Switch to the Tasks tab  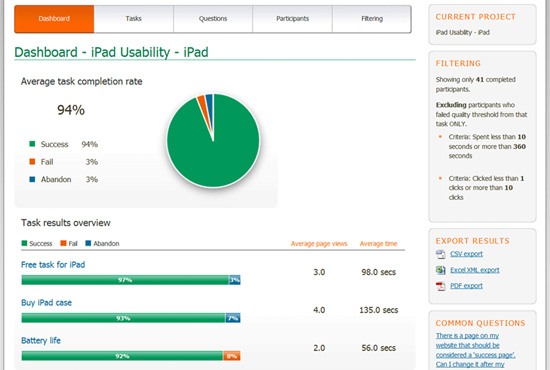point(134,19)
